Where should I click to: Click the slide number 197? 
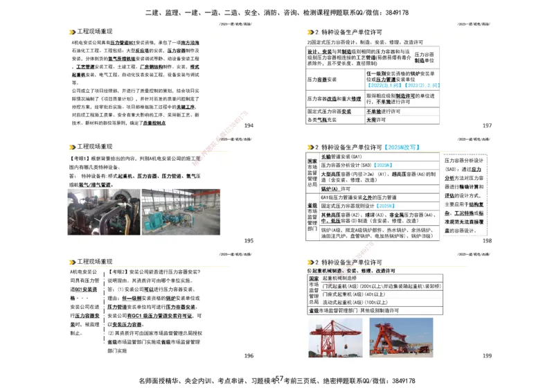(x=488, y=125)
